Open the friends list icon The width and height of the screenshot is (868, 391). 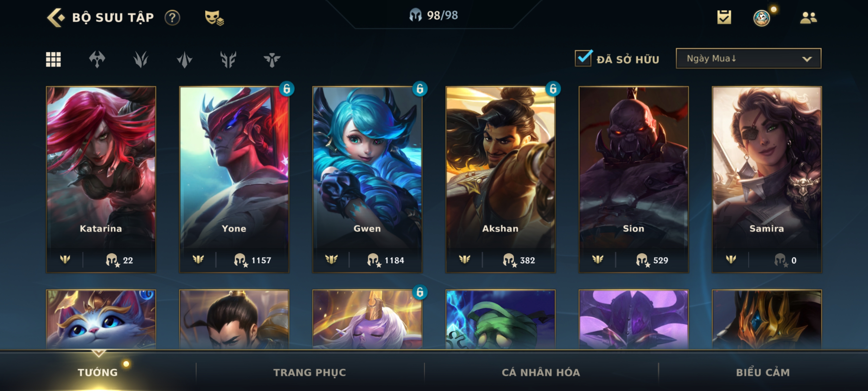click(x=808, y=18)
